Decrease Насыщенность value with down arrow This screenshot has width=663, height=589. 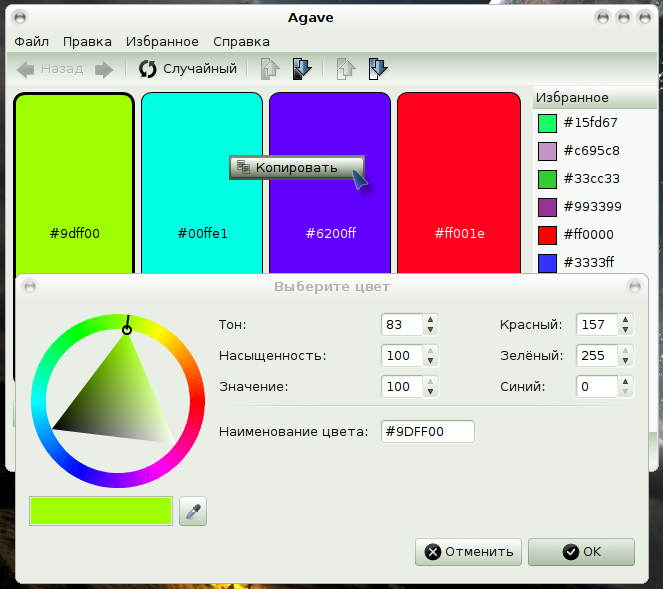click(x=430, y=361)
